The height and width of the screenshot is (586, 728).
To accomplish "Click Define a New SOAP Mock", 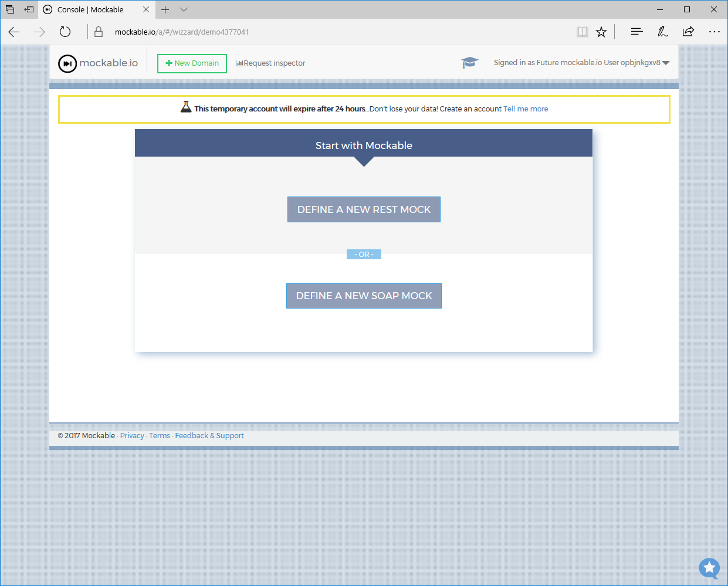I will [364, 296].
